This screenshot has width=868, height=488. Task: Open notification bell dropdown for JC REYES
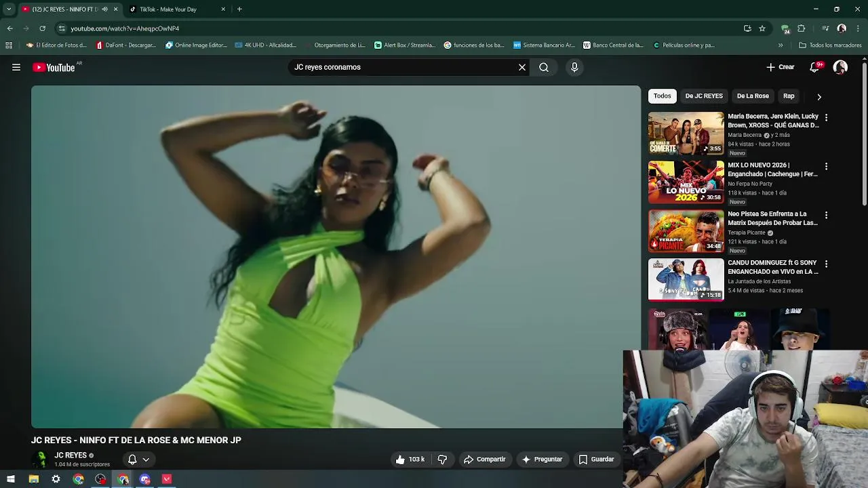(x=138, y=460)
